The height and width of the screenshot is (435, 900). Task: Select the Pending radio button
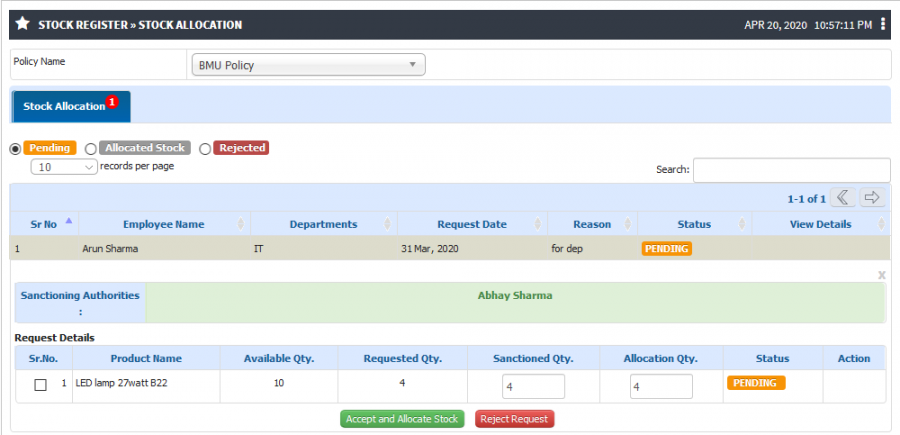point(15,149)
